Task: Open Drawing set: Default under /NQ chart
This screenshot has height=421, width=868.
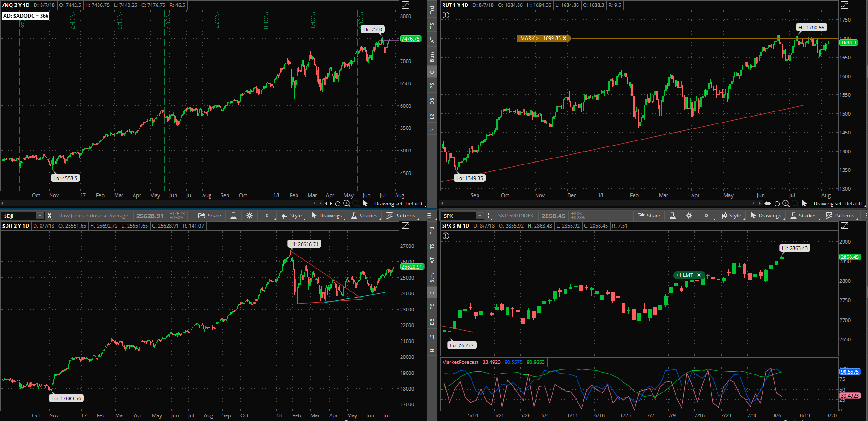Action: [x=398, y=204]
